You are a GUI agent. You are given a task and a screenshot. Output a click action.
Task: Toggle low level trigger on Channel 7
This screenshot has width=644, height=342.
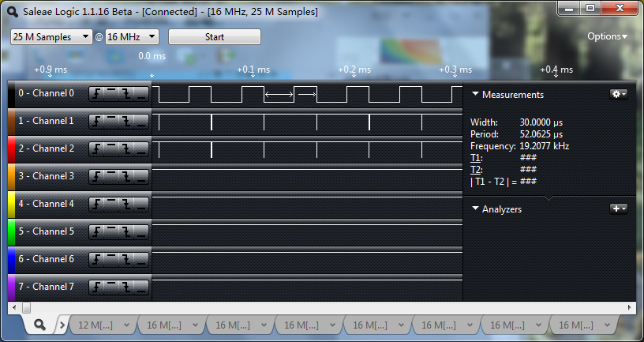tap(141, 288)
